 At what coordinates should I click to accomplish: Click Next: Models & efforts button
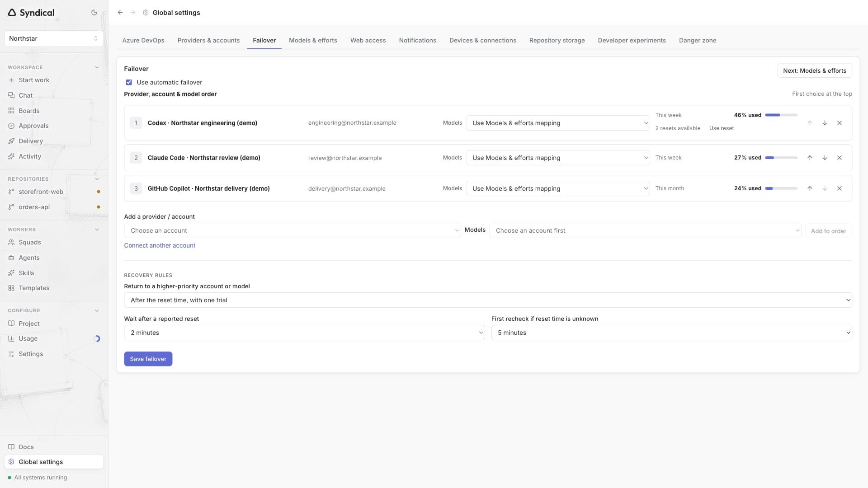[815, 70]
